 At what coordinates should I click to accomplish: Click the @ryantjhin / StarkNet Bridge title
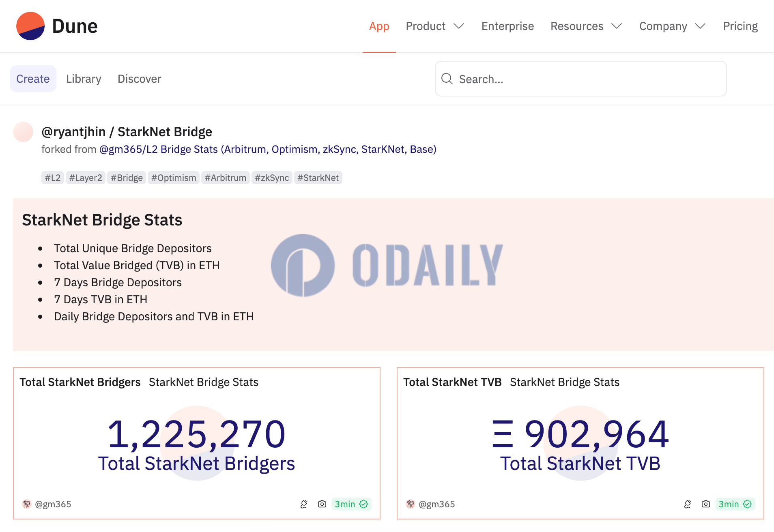point(127,132)
